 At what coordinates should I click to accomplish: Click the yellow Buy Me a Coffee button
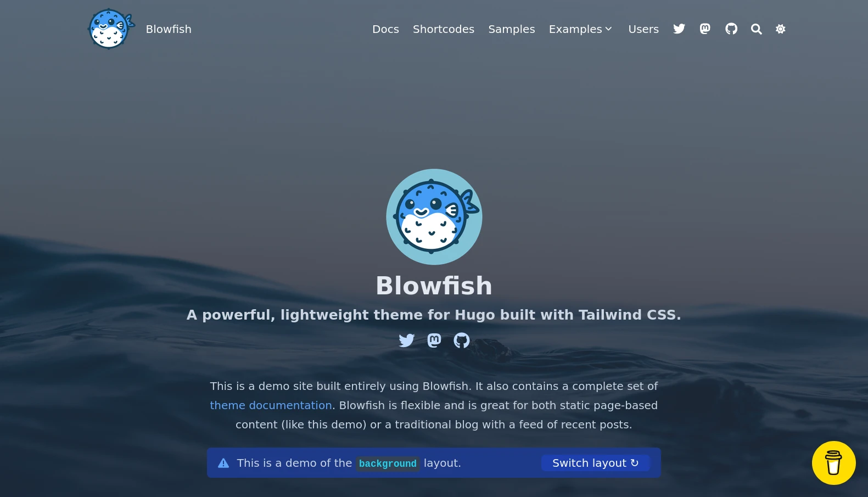pos(833,463)
